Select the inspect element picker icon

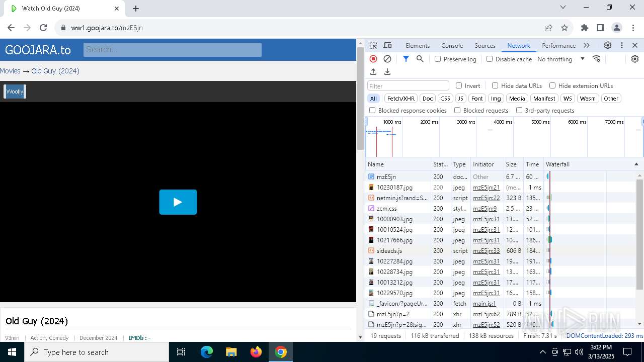pyautogui.click(x=373, y=45)
